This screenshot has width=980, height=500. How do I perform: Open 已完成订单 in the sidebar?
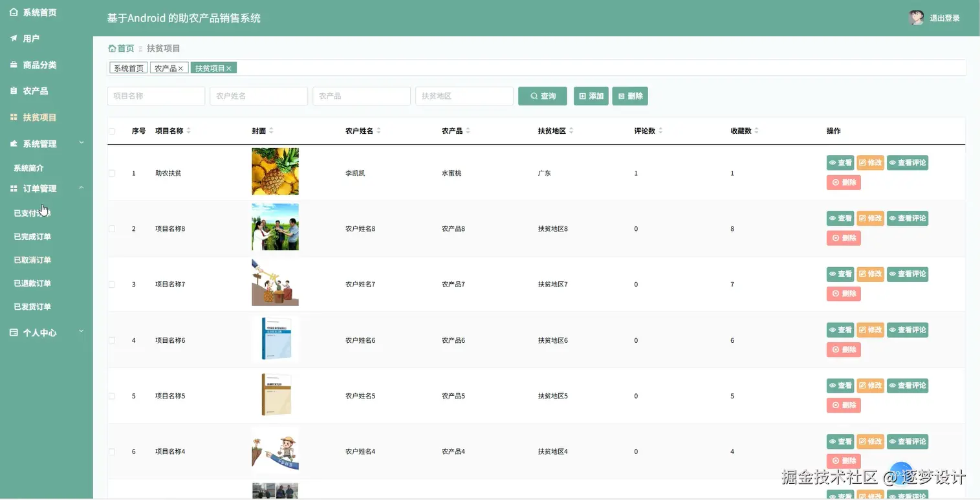point(32,237)
